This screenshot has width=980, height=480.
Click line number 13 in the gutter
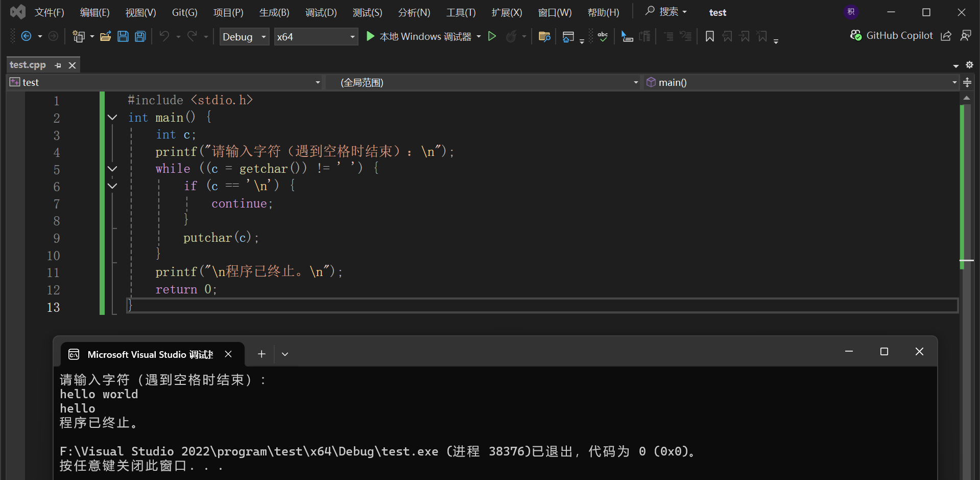pyautogui.click(x=53, y=307)
